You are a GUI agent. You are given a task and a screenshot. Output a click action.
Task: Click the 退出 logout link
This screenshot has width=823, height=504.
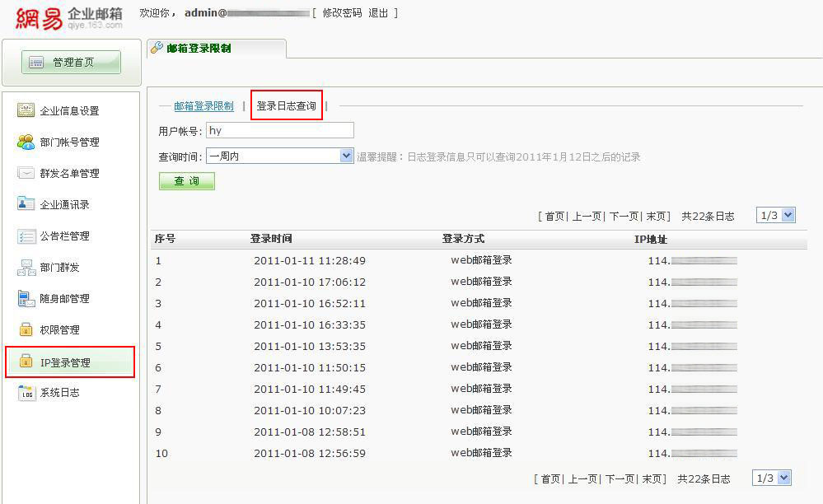click(378, 13)
